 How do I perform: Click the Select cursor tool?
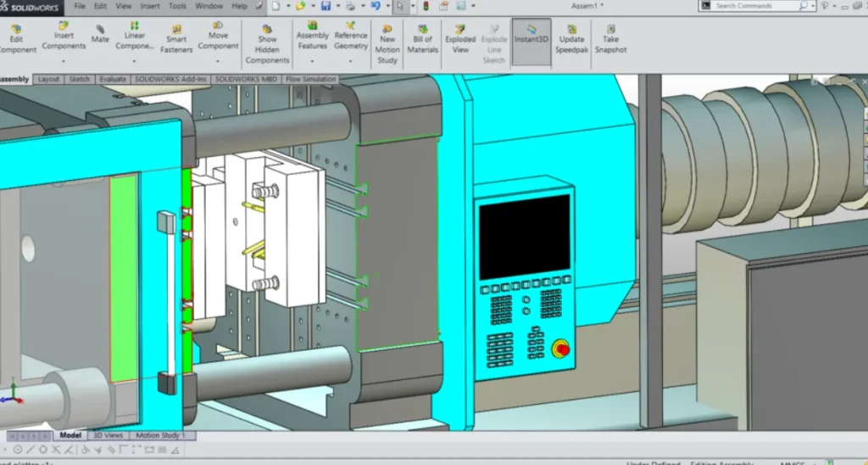[400, 6]
